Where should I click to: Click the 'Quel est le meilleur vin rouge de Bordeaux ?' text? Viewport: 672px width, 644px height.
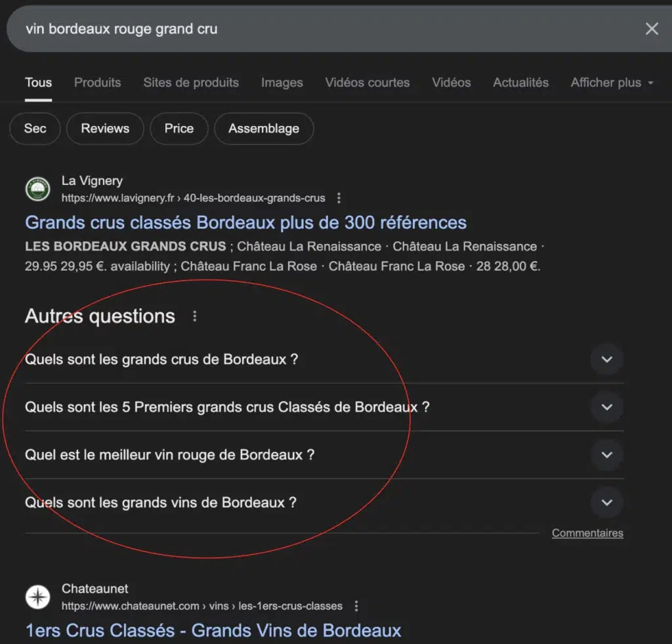coord(170,454)
